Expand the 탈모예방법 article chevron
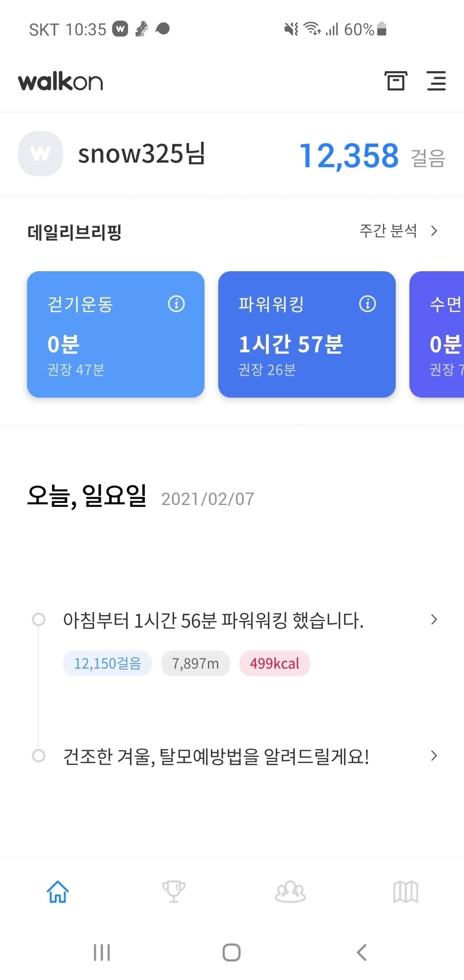 coord(434,756)
